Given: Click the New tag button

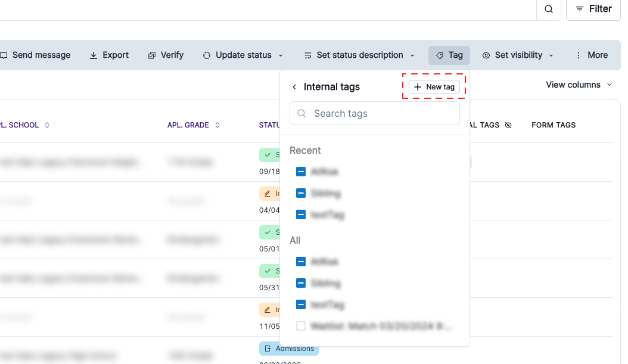Looking at the screenshot, I should click(434, 86).
